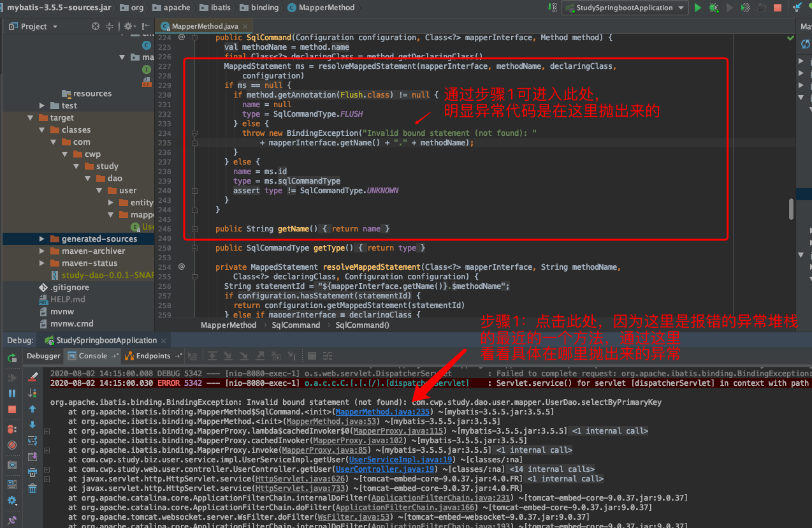Click the green Run application icon

697,8
